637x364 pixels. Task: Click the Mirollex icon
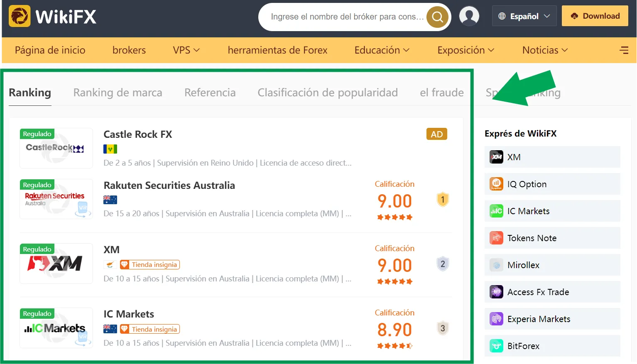point(496,265)
